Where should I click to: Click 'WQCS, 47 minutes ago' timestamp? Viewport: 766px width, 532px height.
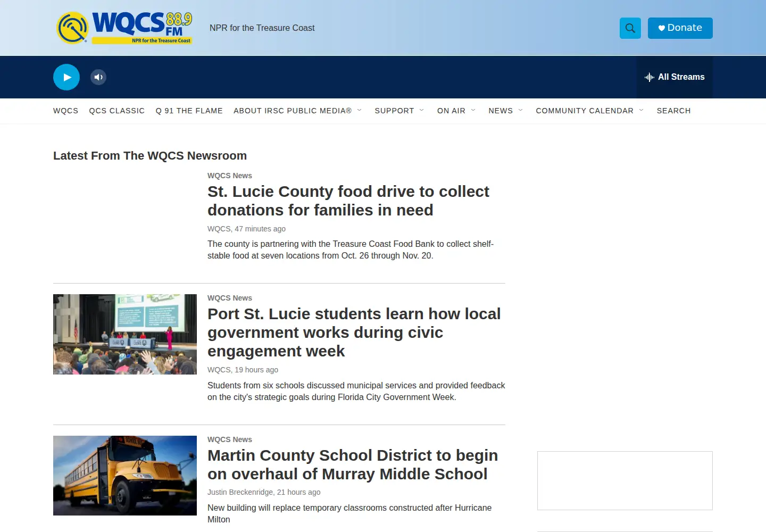pos(246,229)
